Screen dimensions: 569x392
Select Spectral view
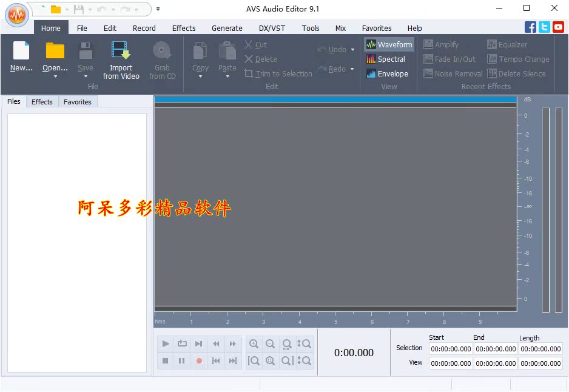click(x=386, y=59)
